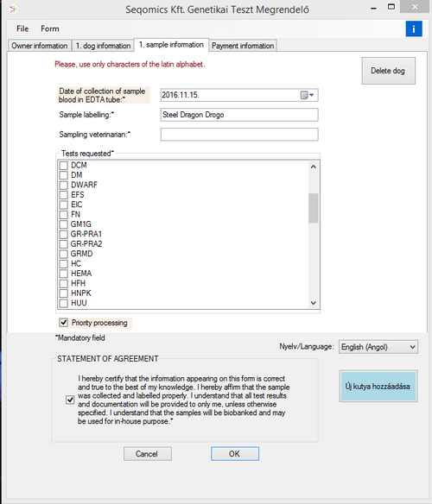Open the Form menu
Viewport: 432px width, 504px height.
coord(50,28)
